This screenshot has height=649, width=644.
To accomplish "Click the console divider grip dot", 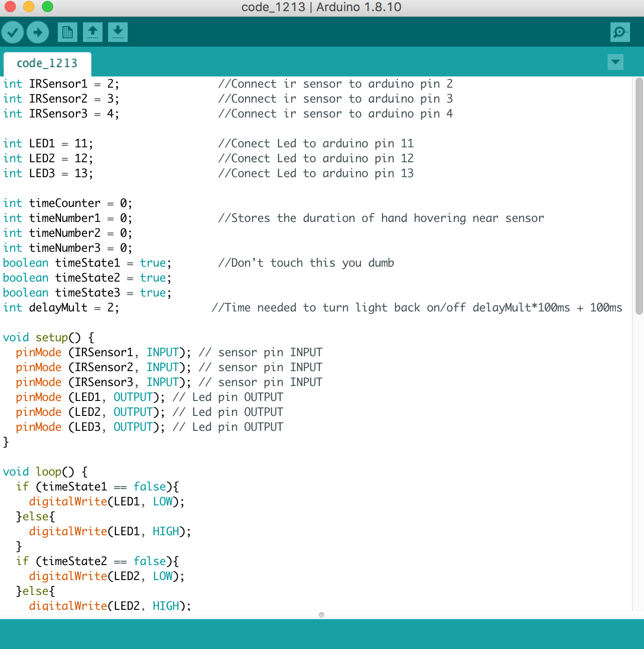I will [322, 615].
